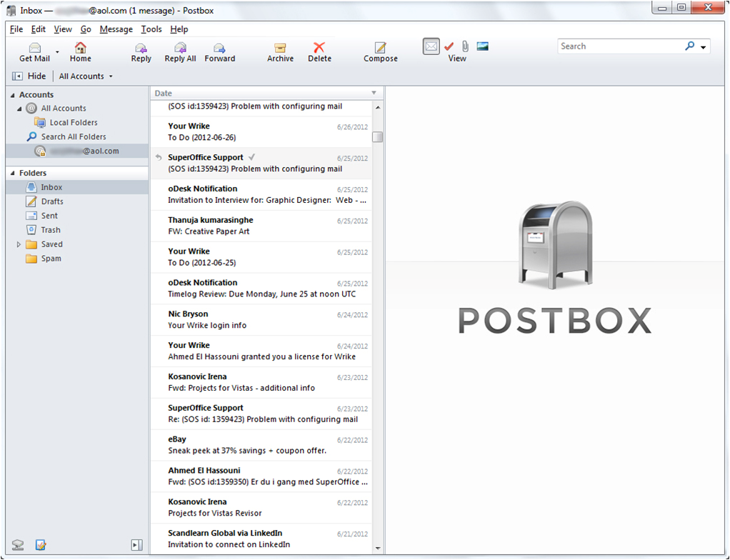The height and width of the screenshot is (560, 730).
Task: Click inside the Search field
Action: (x=619, y=46)
